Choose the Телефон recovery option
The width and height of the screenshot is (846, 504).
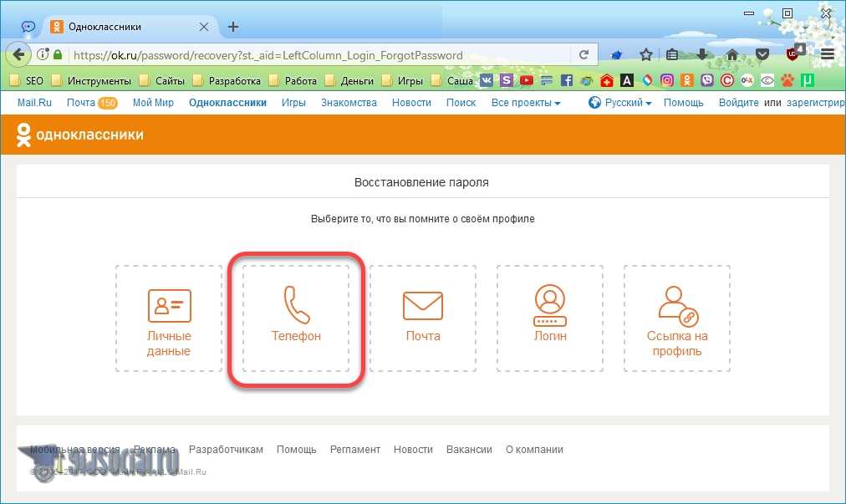coord(295,318)
